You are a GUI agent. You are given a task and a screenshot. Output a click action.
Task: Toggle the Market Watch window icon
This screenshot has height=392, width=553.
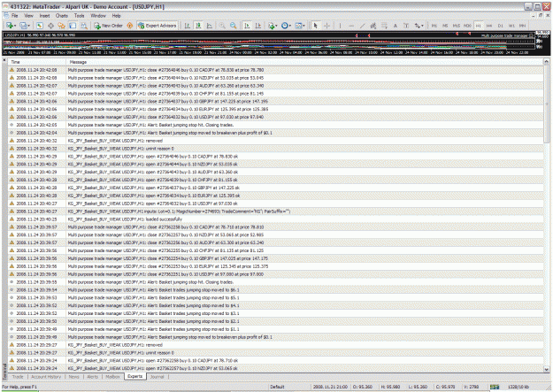pos(40,26)
